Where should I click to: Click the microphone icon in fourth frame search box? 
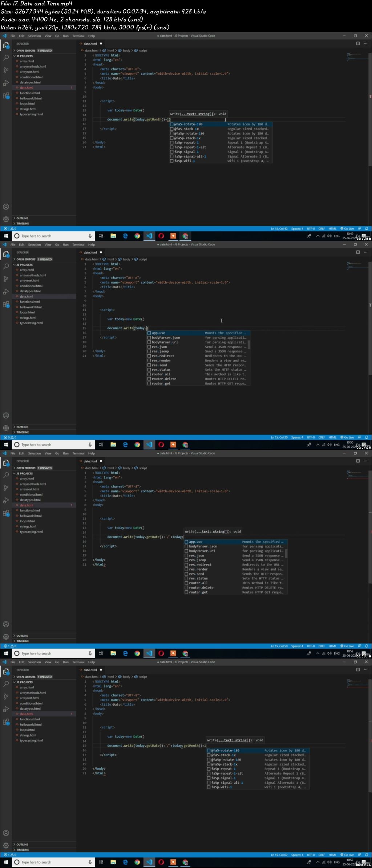(90, 862)
